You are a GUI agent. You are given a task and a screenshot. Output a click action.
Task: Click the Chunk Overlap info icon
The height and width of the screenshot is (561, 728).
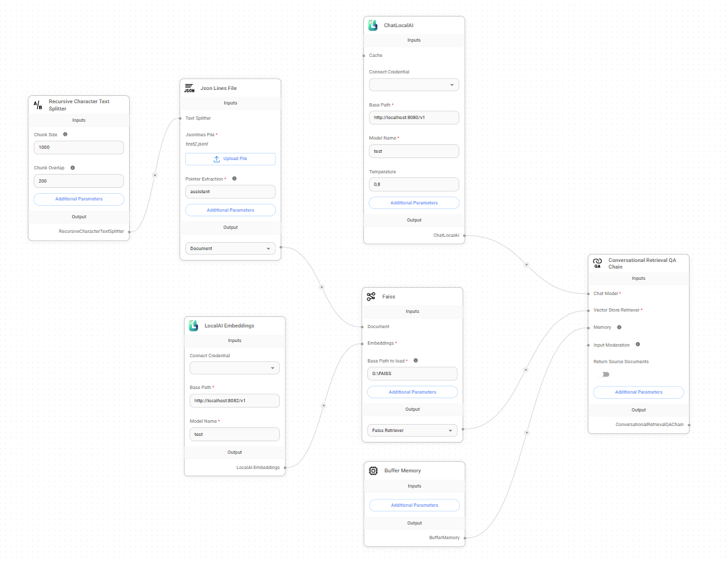coord(72,168)
